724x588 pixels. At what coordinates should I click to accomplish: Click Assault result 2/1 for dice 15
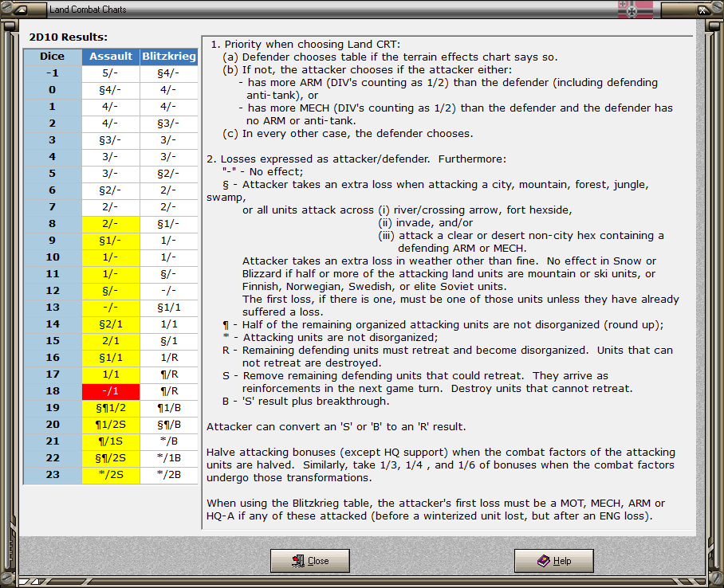click(x=111, y=341)
